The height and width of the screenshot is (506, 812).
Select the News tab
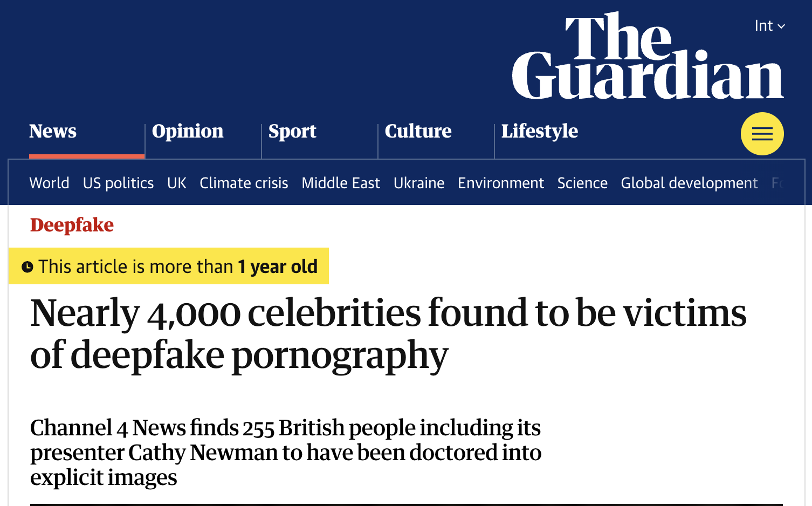[53, 131]
